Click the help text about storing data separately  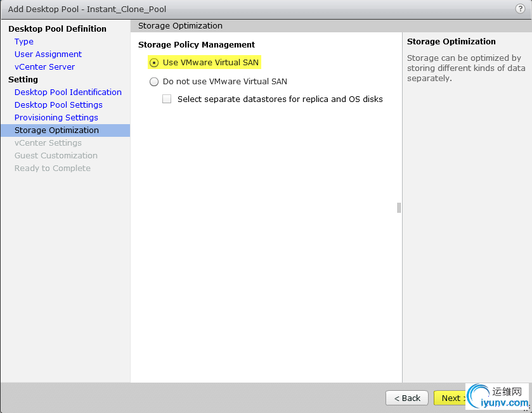(466, 68)
